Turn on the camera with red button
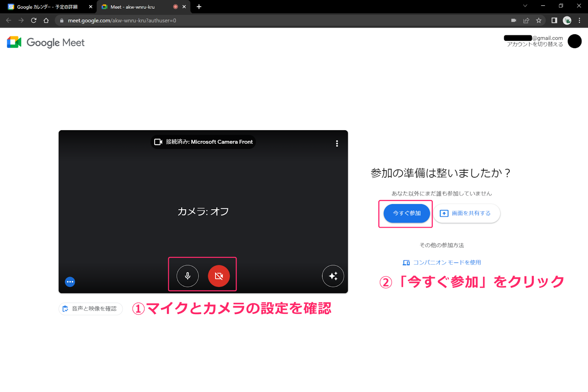 coord(219,276)
